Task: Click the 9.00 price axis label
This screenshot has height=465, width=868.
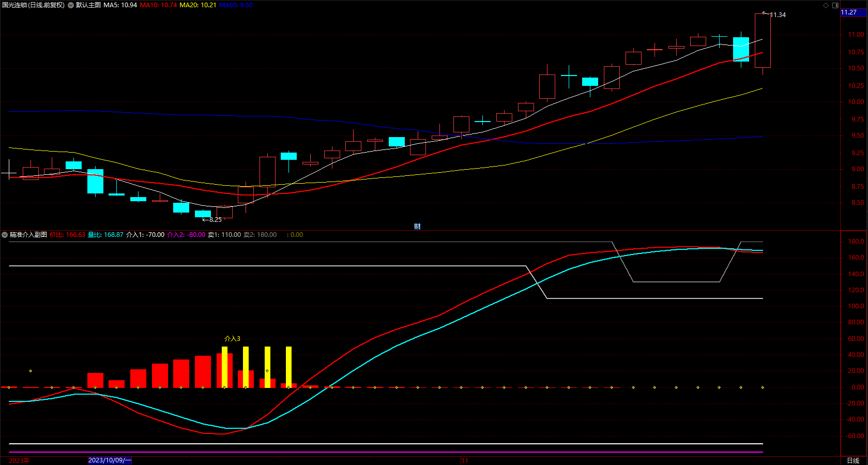Action: (x=857, y=169)
